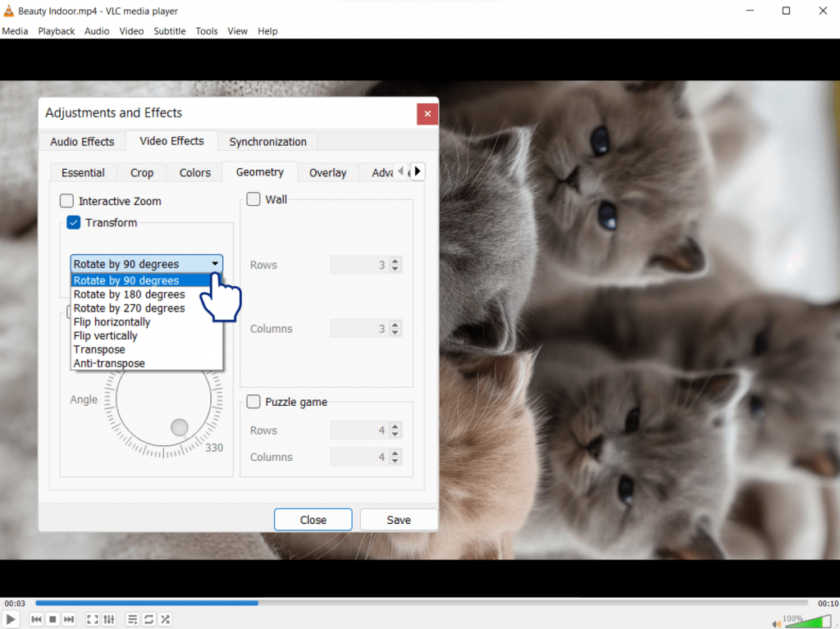The image size is (840, 629).
Task: Toggle fullscreen video mode icon
Action: coord(93,619)
